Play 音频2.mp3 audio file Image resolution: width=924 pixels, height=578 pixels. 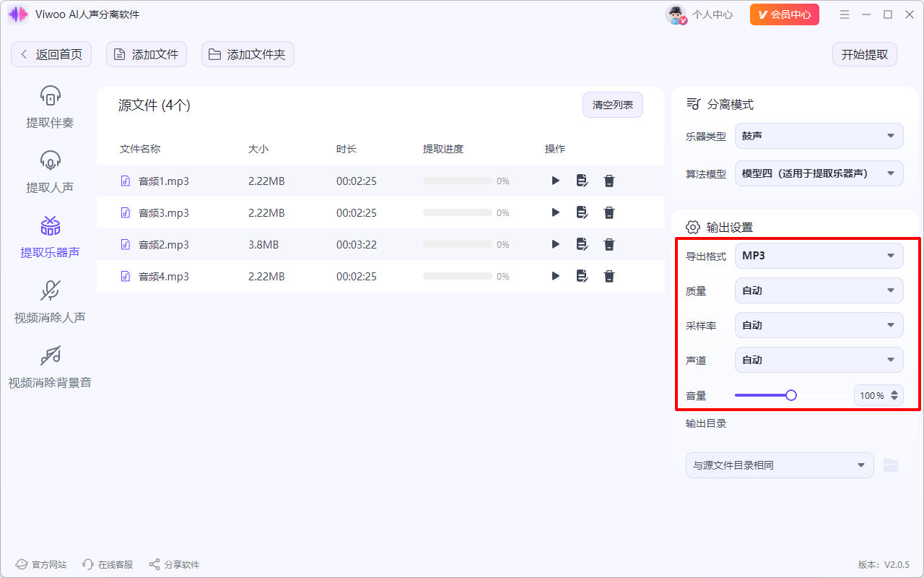555,244
